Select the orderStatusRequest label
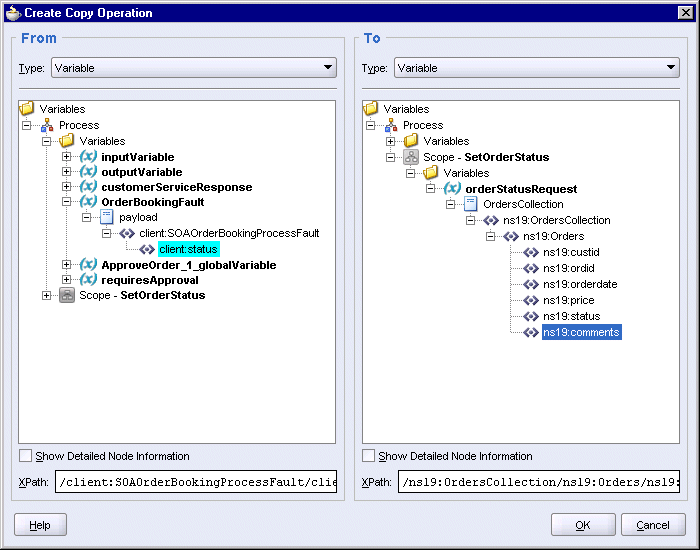Image resolution: width=700 pixels, height=550 pixels. click(x=521, y=189)
